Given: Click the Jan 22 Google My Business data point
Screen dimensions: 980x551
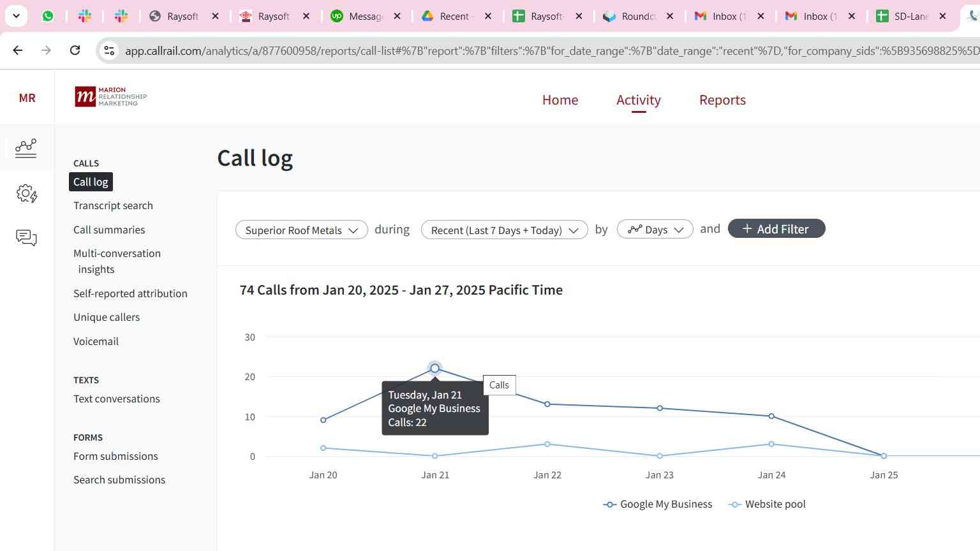Looking at the screenshot, I should (x=547, y=404).
